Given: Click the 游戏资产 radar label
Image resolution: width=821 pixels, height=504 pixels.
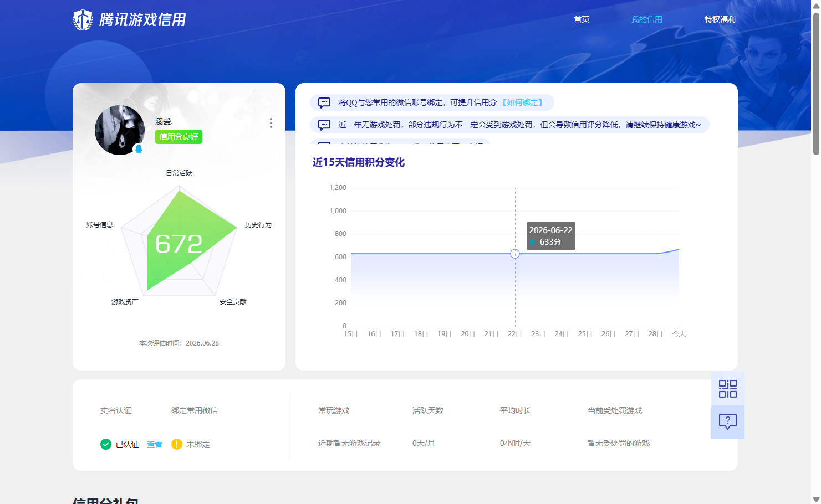Looking at the screenshot, I should click(125, 302).
